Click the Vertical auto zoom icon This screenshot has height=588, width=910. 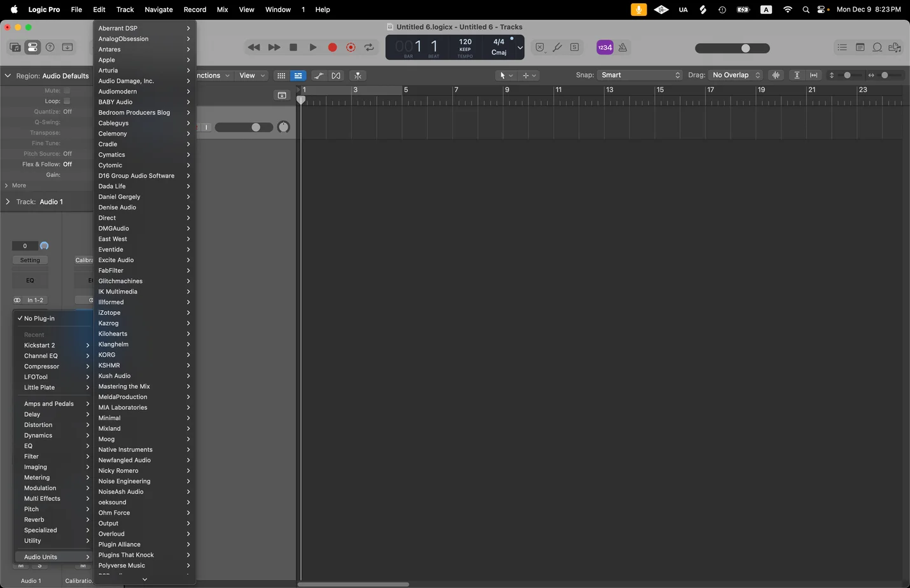(797, 75)
